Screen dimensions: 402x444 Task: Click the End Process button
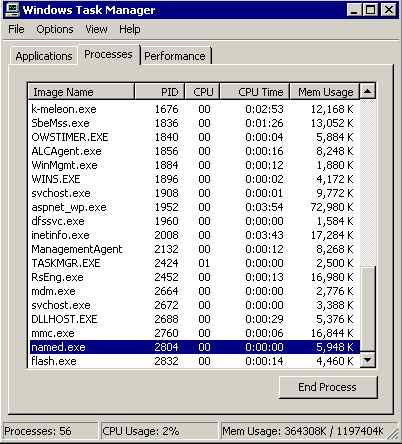coord(328,387)
